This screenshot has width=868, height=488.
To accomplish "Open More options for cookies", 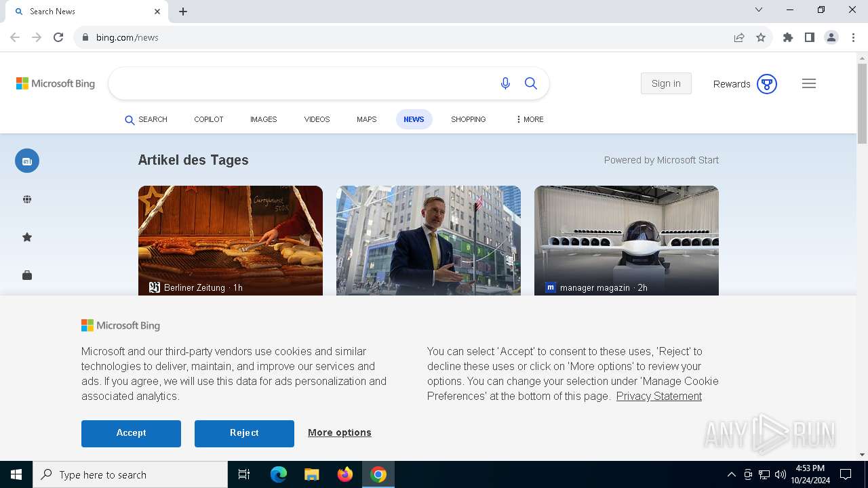I will click(340, 432).
